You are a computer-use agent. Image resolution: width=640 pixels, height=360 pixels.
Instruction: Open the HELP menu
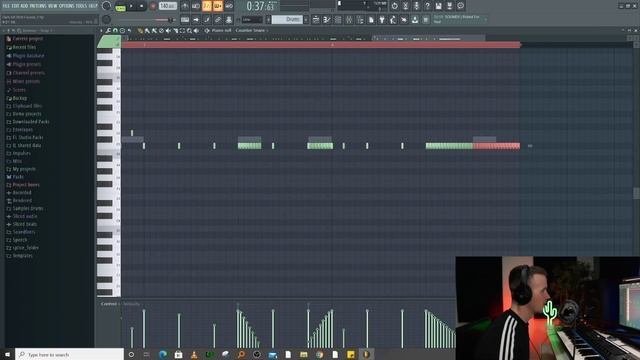pos(93,6)
